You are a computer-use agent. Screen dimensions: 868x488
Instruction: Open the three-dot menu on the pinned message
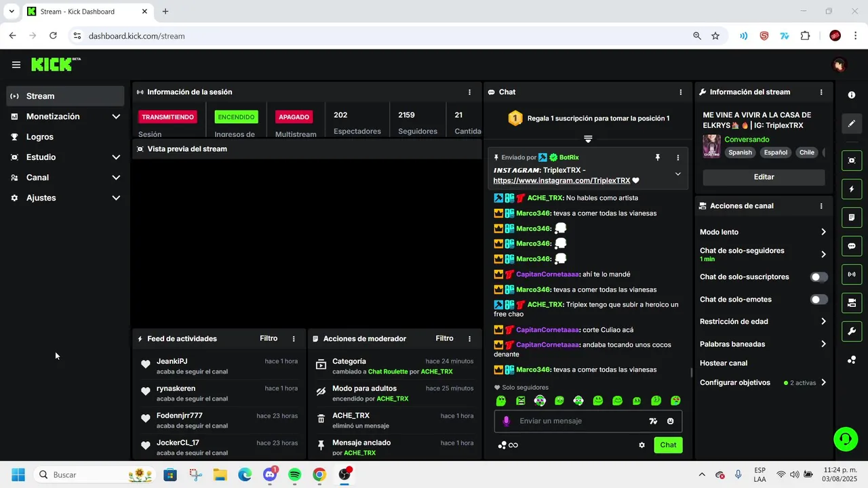(677, 157)
